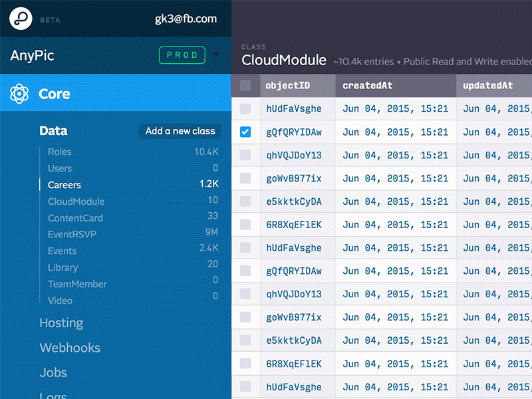Click the BETA label near logo
The height and width of the screenshot is (399, 532).
[x=50, y=20]
